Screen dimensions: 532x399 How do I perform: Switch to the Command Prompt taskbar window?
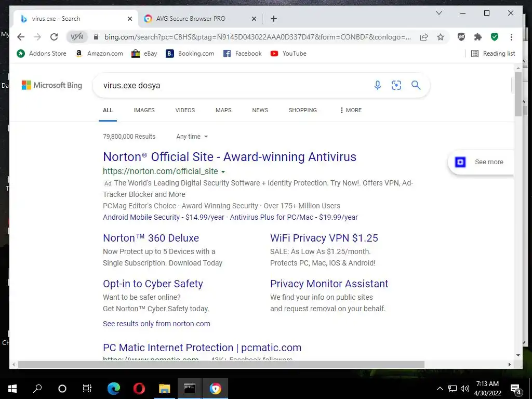tap(190, 389)
